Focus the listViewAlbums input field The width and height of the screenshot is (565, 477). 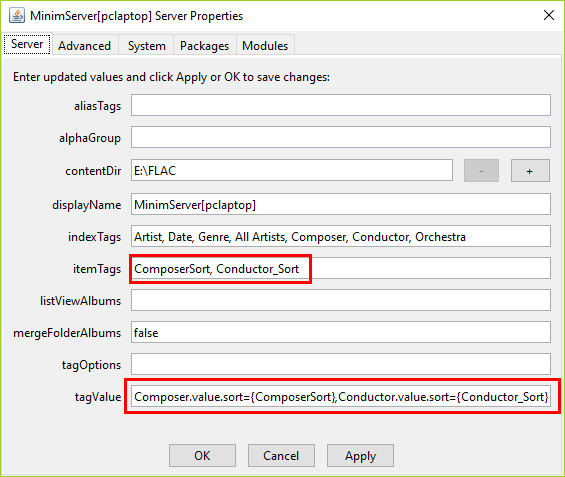point(341,300)
